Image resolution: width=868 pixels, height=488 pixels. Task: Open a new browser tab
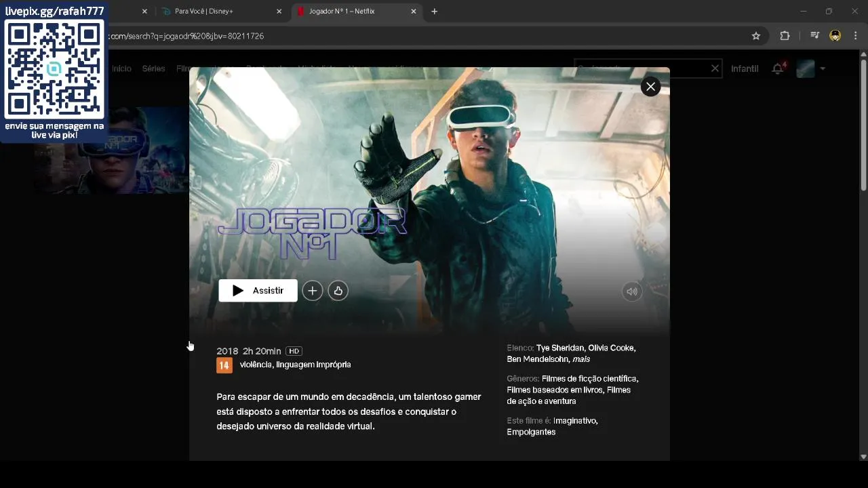[435, 12]
